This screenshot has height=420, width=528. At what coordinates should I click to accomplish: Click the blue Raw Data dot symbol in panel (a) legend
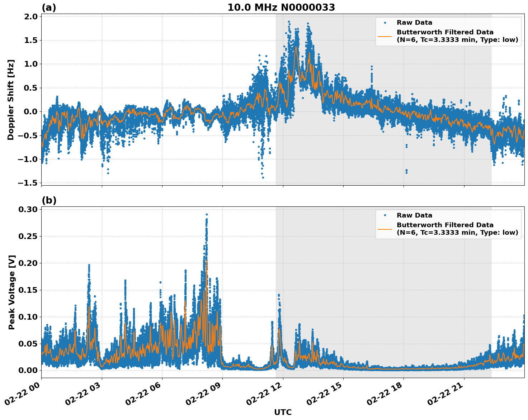[385, 22]
